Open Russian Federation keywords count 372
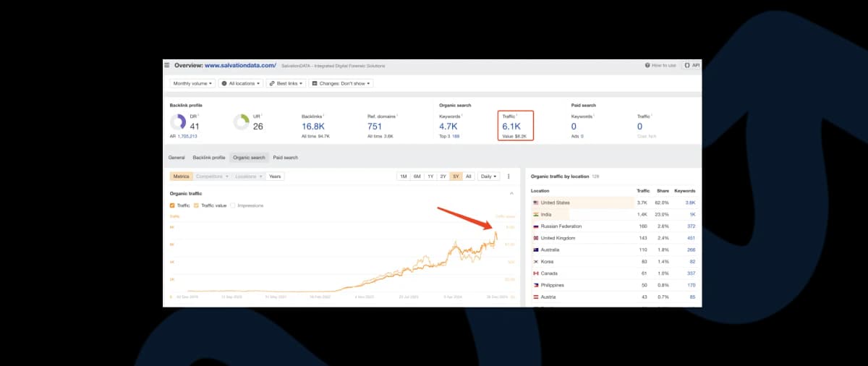The image size is (868, 366). [691, 226]
